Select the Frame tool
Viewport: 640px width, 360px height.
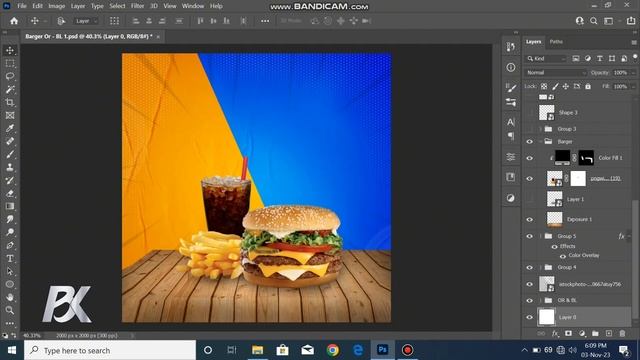point(10,116)
